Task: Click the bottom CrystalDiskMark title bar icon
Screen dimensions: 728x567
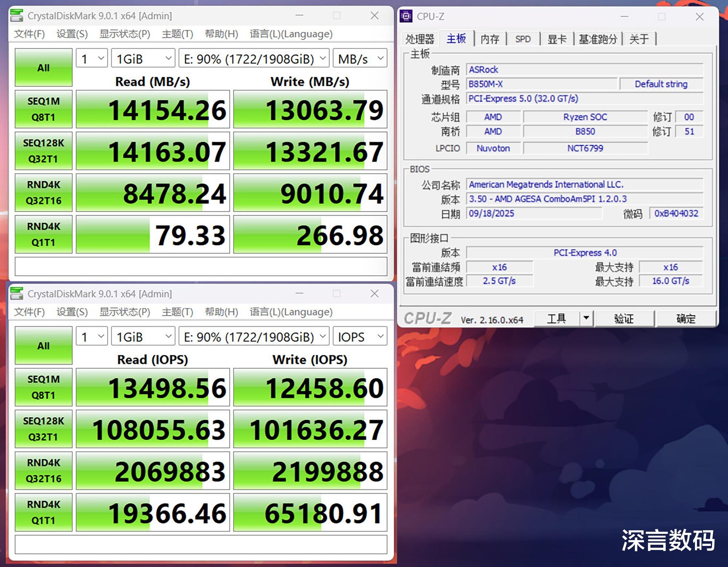Action: point(17,294)
